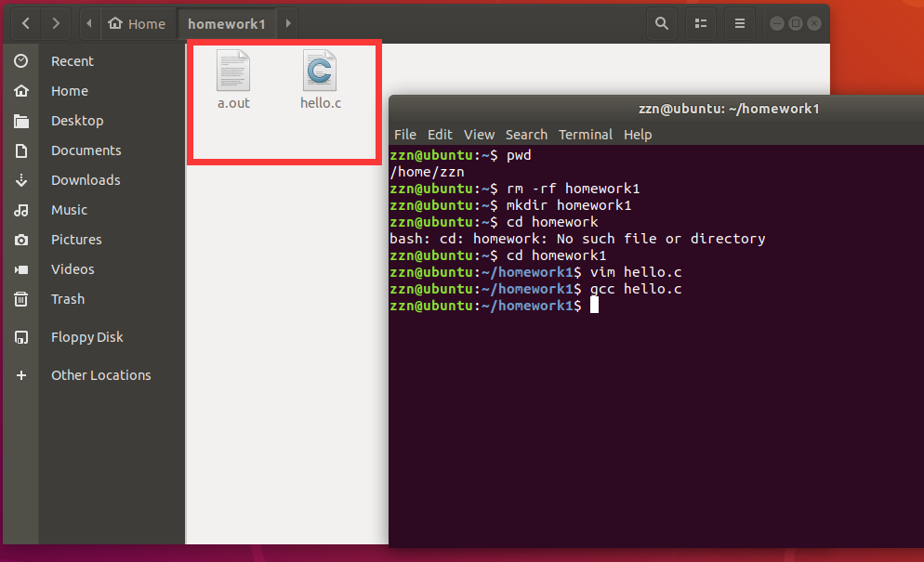Click the /home/zzn output line
The width and height of the screenshot is (924, 562).
pyautogui.click(x=428, y=172)
